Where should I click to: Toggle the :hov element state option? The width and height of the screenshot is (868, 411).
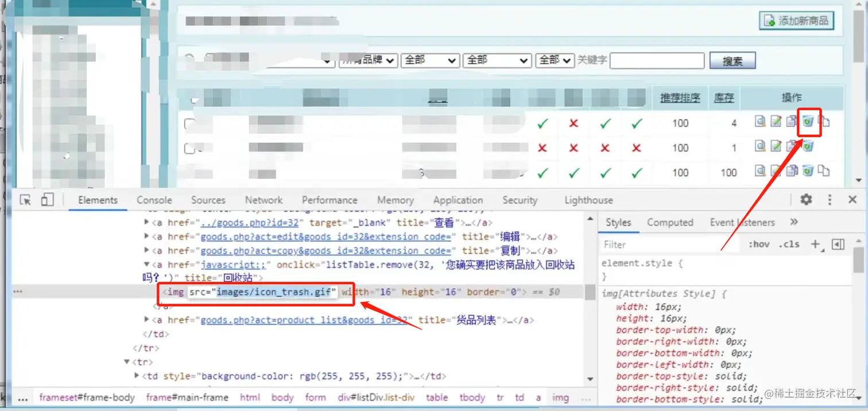pyautogui.click(x=759, y=244)
